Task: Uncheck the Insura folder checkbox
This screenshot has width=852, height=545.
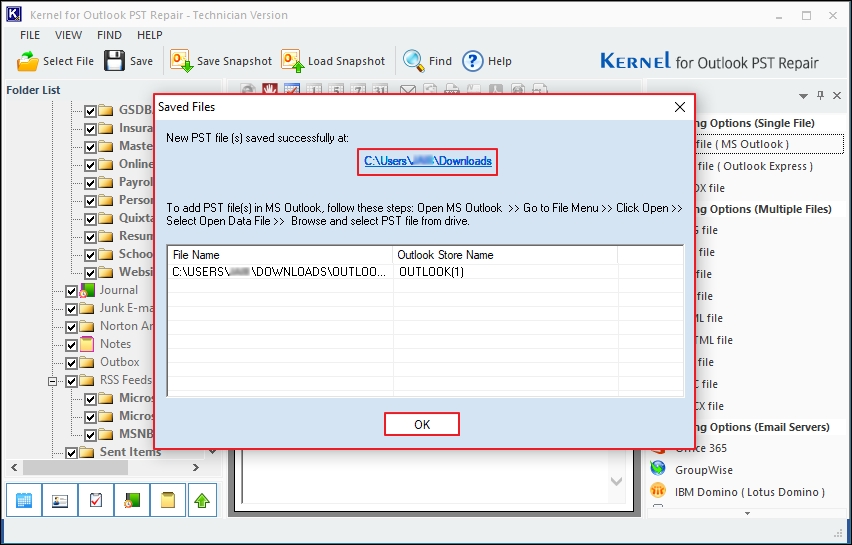Action: [x=90, y=129]
